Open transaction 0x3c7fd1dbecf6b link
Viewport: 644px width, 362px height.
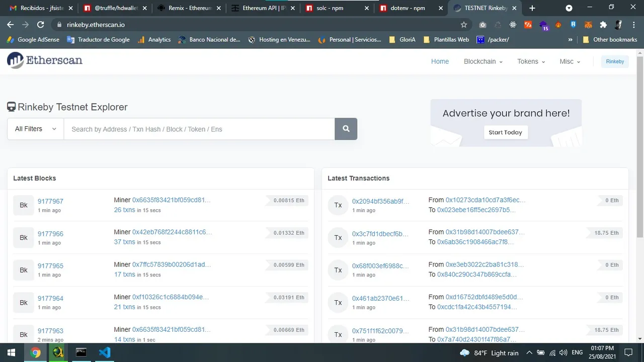coord(380,234)
